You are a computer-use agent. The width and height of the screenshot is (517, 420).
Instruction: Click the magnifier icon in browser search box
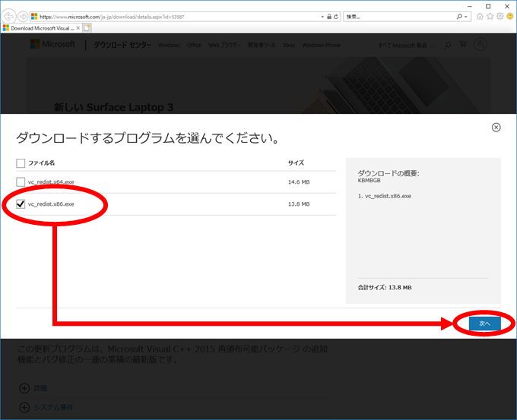(459, 17)
